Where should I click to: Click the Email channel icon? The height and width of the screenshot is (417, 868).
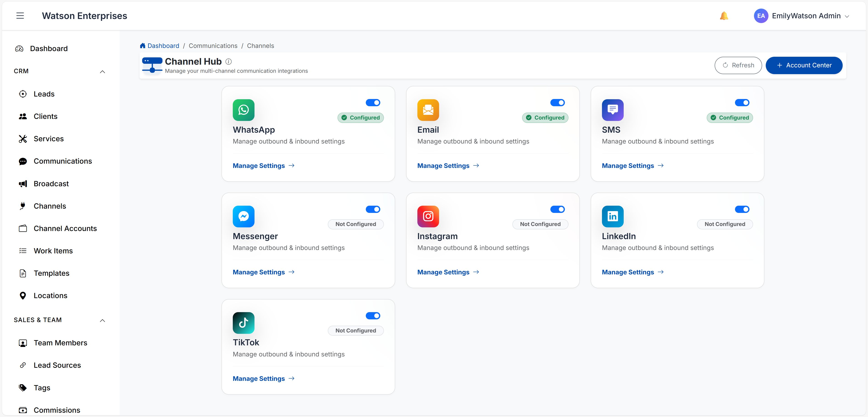coord(428,110)
